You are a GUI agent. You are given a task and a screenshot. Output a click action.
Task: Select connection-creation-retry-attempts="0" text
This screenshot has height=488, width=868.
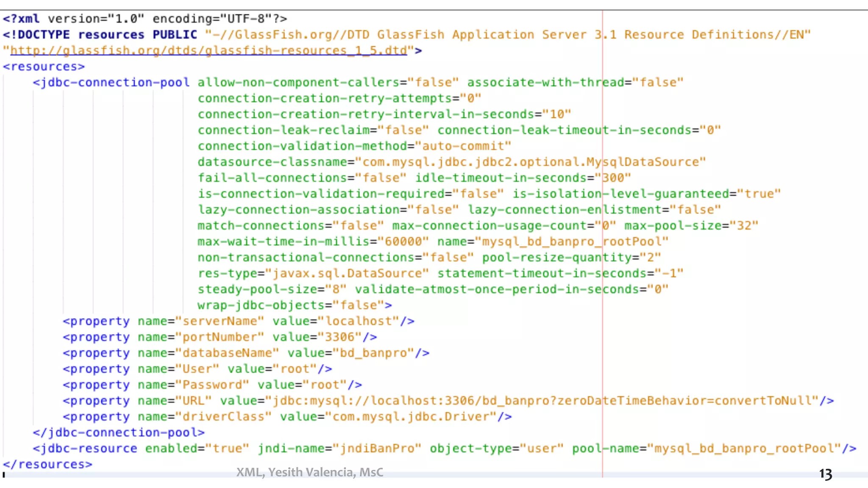[x=339, y=99]
